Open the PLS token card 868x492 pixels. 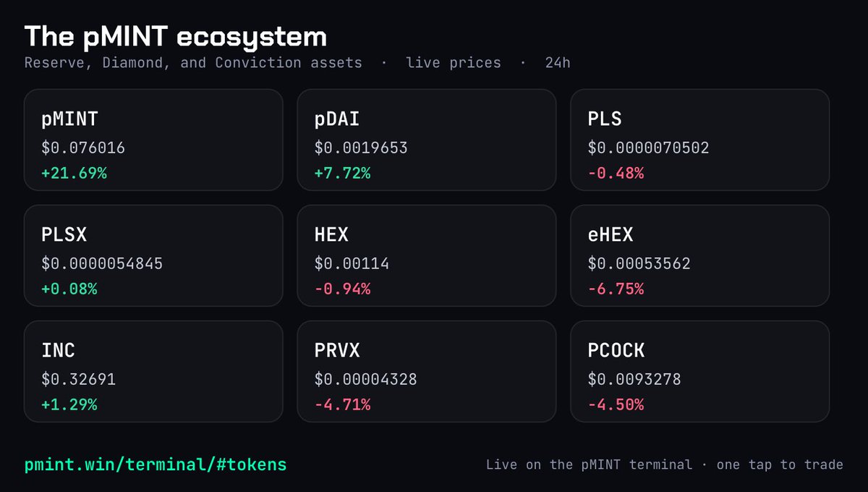click(699, 140)
